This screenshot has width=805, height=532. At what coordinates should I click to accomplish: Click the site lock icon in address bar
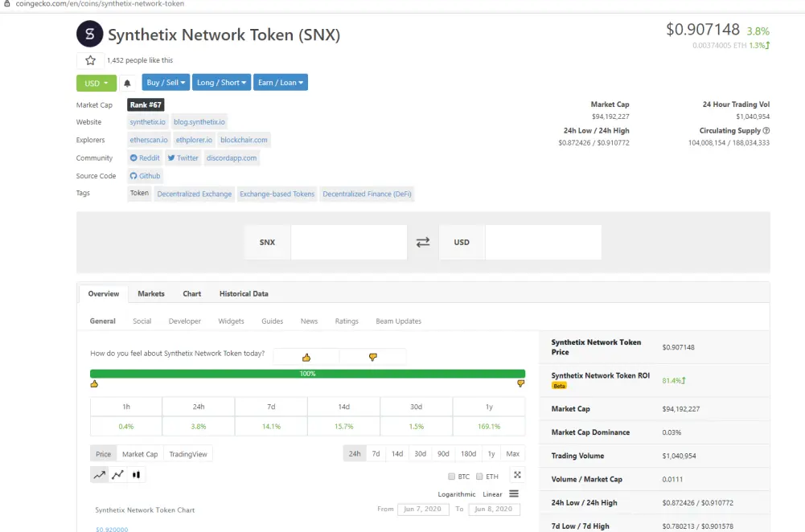click(7, 3)
